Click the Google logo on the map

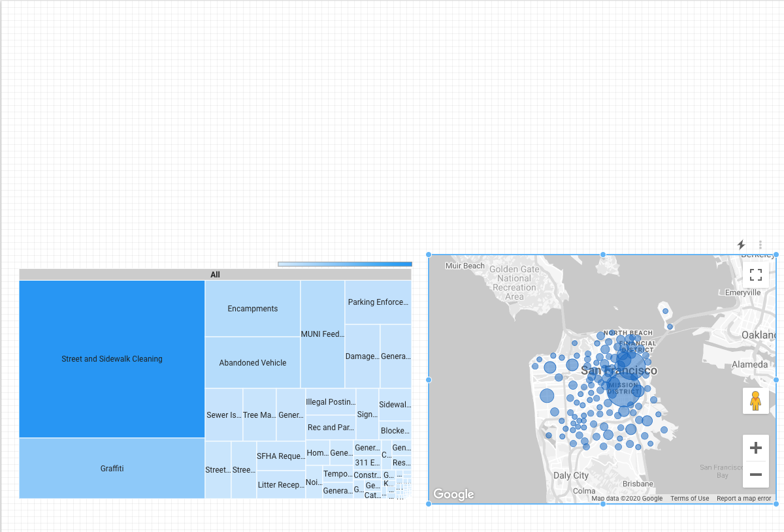[453, 494]
